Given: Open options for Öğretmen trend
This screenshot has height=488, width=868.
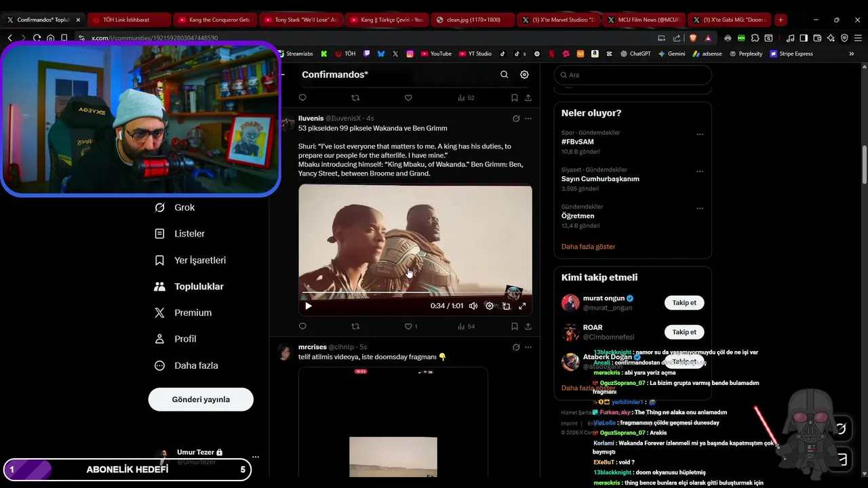Looking at the screenshot, I should tap(700, 209).
